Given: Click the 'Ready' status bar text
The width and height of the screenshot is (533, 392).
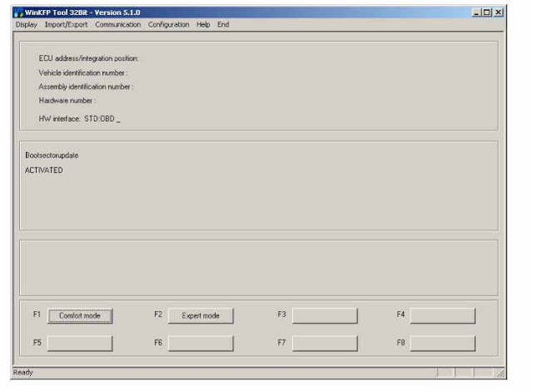Looking at the screenshot, I should 23,373.
